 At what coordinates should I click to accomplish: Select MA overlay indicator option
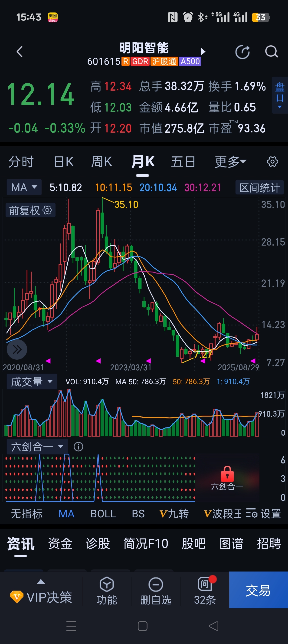point(66,514)
